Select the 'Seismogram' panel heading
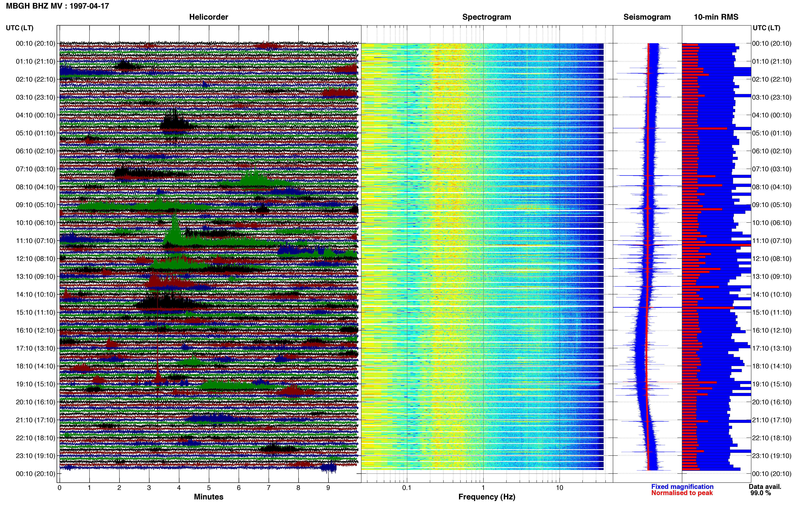Screen dimensions: 812x508 pos(647,17)
